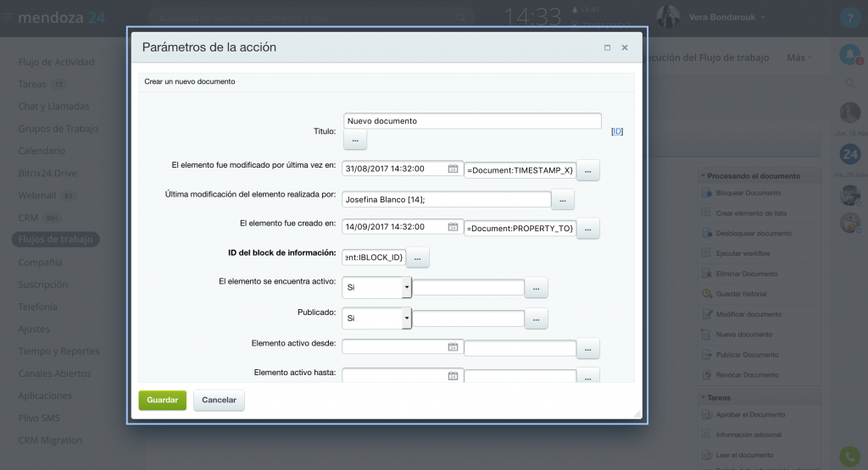
Task: Click Crear elemento de lista action
Action: point(751,213)
